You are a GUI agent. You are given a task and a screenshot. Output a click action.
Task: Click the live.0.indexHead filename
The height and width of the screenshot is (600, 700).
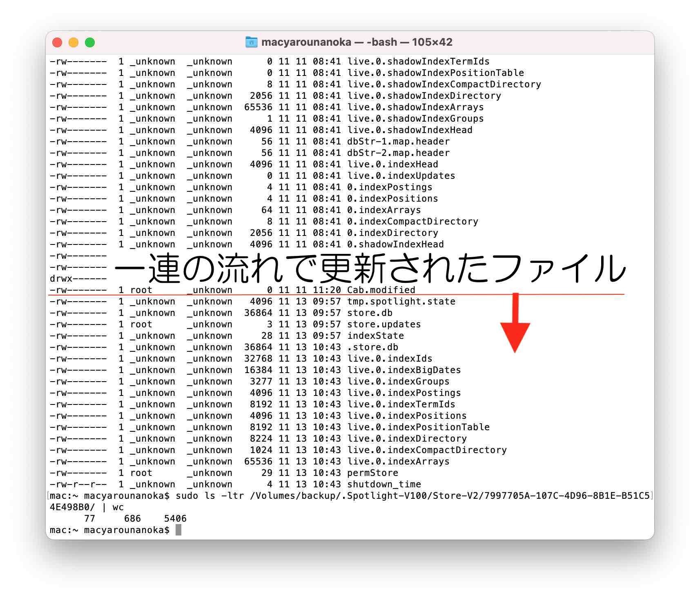pyautogui.click(x=392, y=164)
